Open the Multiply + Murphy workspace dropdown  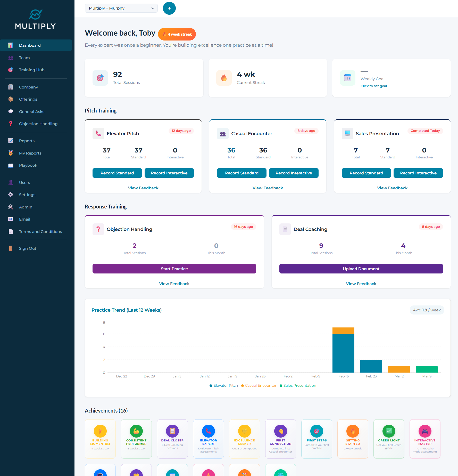pyautogui.click(x=121, y=8)
